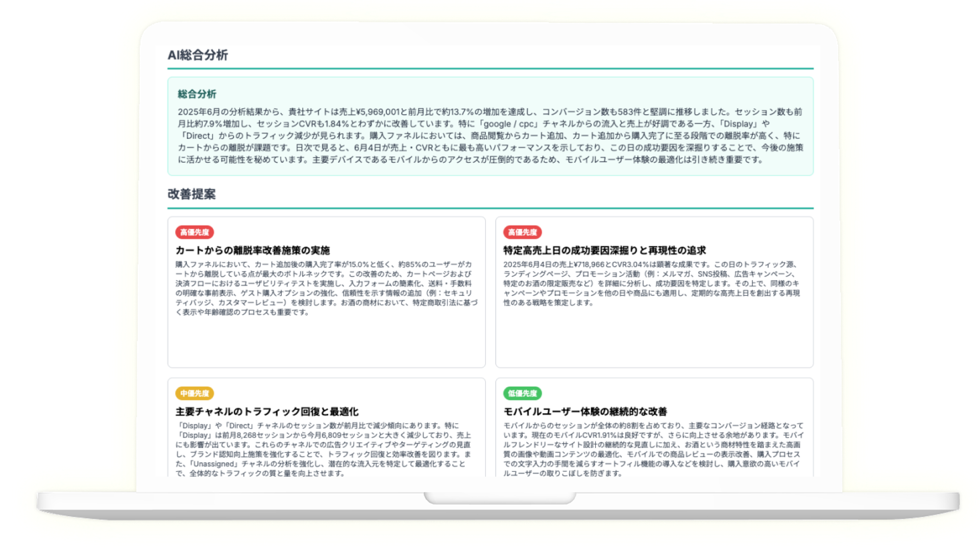Click the 15.0% completion rate in cart card

[358, 264]
